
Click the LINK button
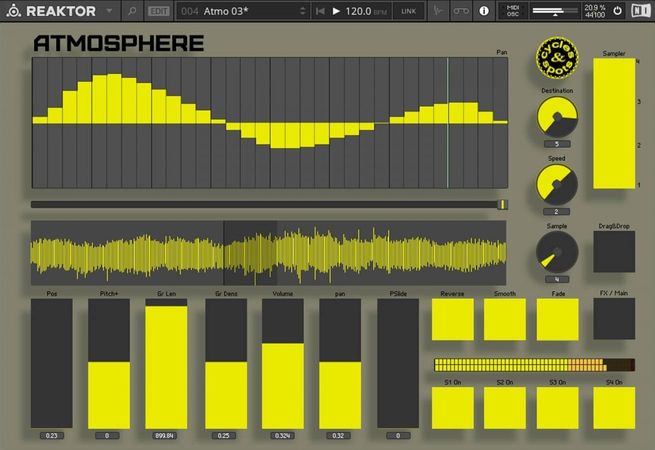[x=408, y=11]
